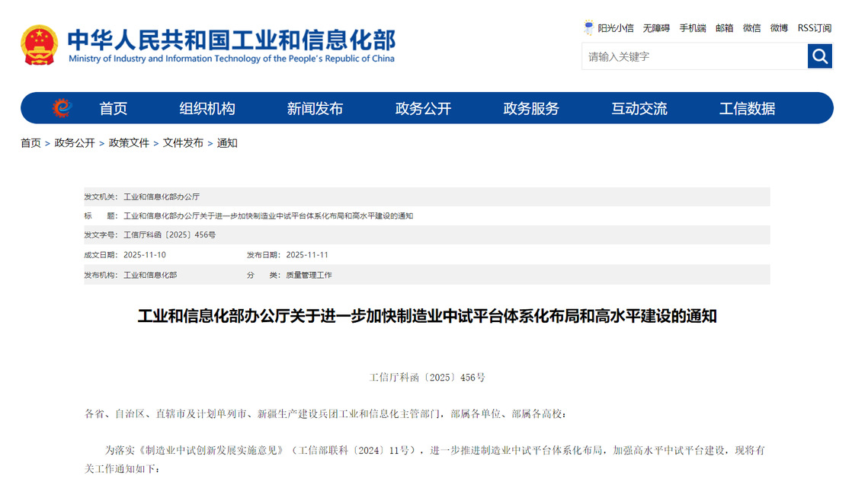Open the RSS订阅 subscription link
Viewport: 868px width, 485px height.
pyautogui.click(x=814, y=28)
